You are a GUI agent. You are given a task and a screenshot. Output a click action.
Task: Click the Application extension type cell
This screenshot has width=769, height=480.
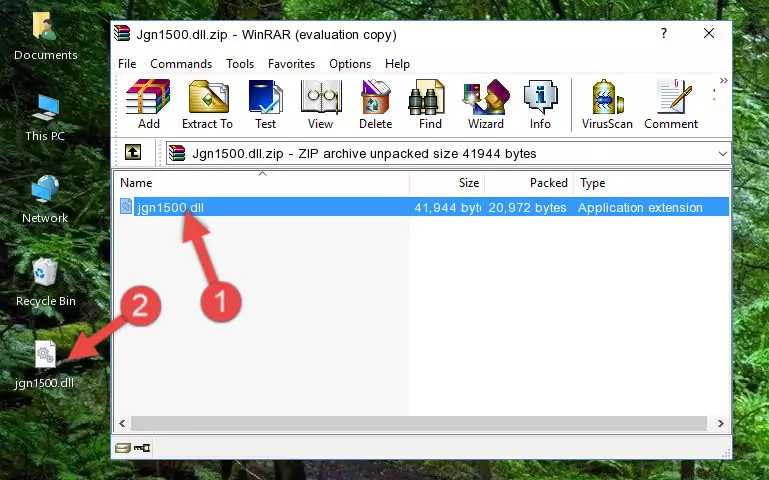640,207
